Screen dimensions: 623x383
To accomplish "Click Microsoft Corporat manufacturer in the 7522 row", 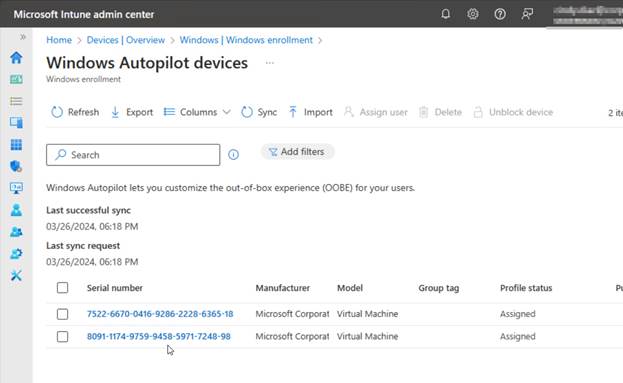I will coord(292,314).
